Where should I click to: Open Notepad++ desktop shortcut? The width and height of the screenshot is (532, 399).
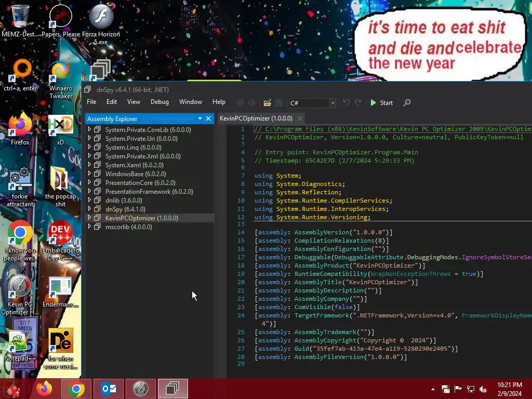click(x=20, y=345)
